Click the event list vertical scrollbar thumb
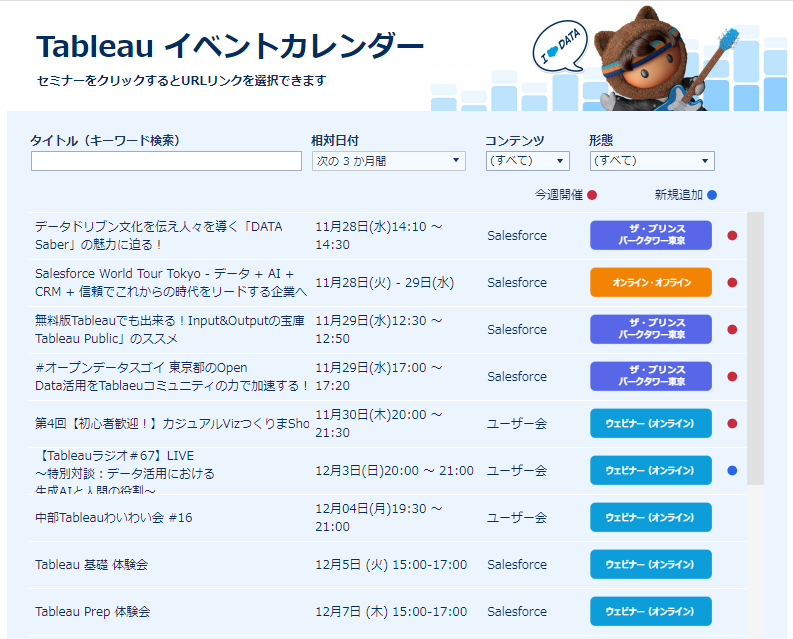 coord(755,349)
